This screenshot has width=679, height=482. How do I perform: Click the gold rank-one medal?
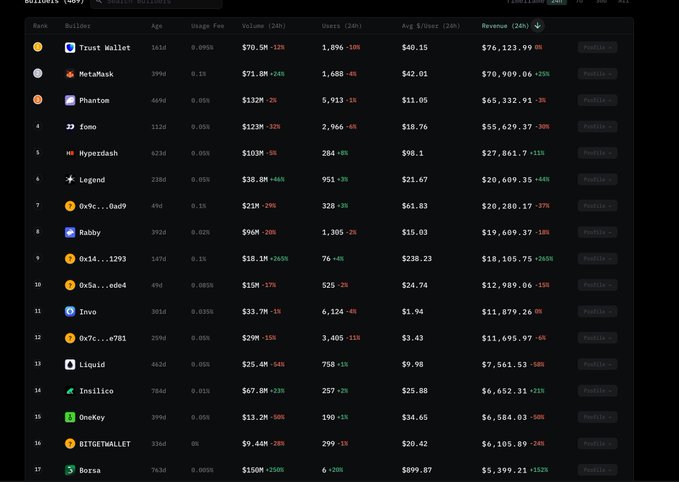(x=38, y=47)
